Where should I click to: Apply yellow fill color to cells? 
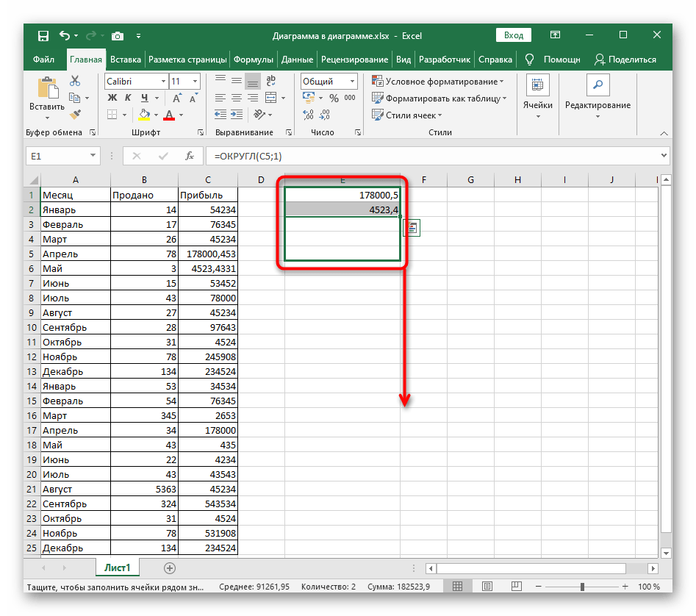144,115
